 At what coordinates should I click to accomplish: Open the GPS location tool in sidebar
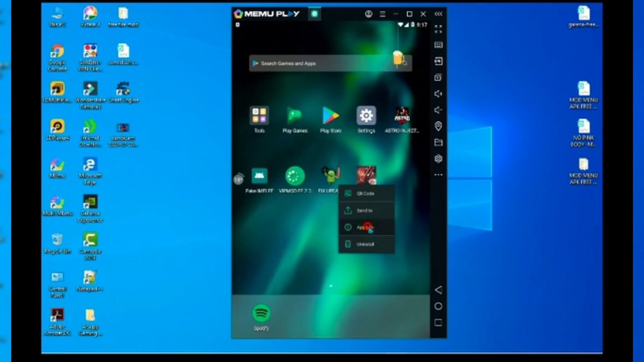[438, 126]
